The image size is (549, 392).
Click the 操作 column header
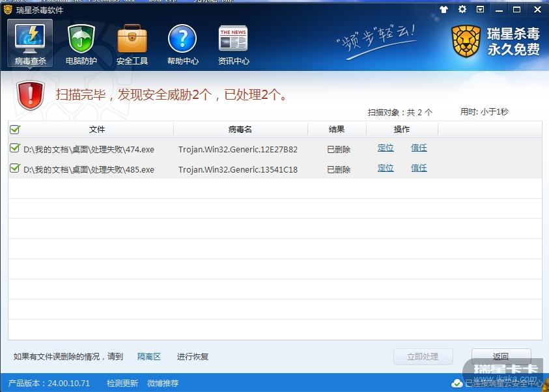point(402,130)
